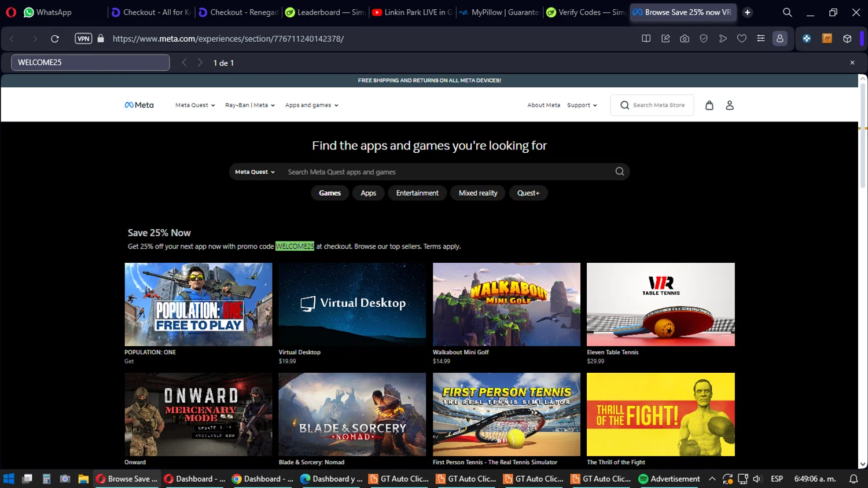Expand the Ray-Ban | Meta nav menu
868x488 pixels.
click(x=250, y=105)
